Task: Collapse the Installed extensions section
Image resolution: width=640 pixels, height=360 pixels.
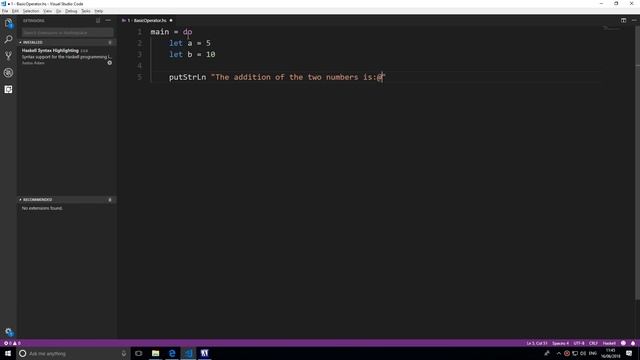Action: tap(67, 42)
